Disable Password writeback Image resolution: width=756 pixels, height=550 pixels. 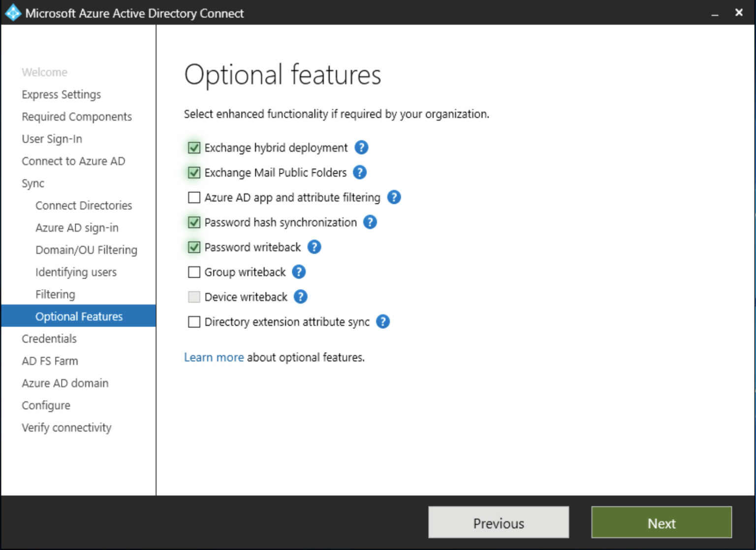[x=194, y=247]
